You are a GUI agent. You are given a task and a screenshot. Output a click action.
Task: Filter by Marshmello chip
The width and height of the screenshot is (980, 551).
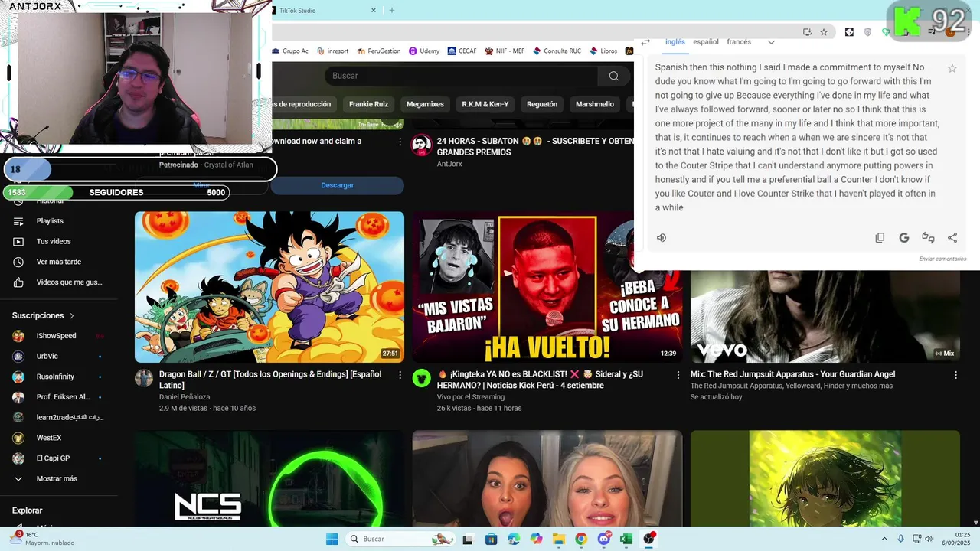(x=595, y=104)
